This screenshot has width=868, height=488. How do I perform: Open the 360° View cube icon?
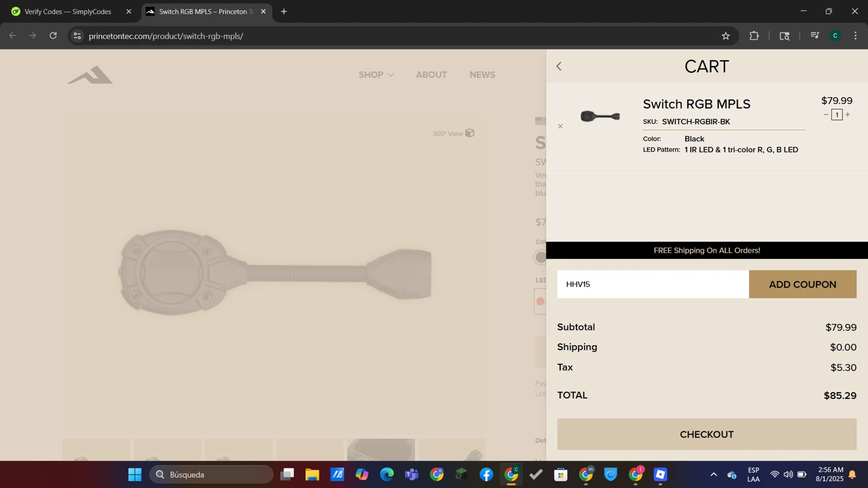click(470, 133)
